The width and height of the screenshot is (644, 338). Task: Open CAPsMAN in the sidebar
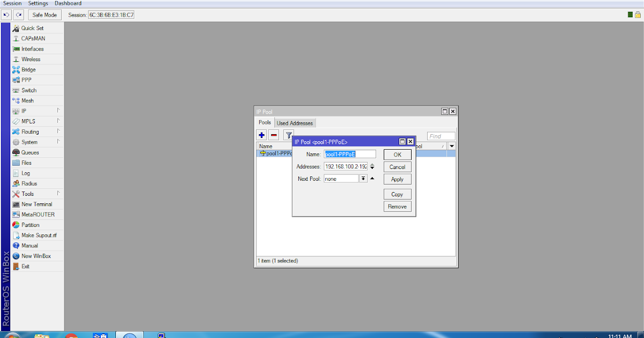33,39
